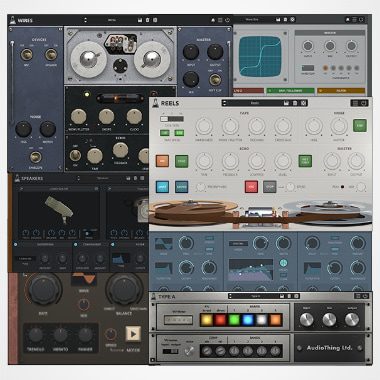Open the Speakers preset selector arrows
The width and height of the screenshot is (380, 380).
[79, 178]
